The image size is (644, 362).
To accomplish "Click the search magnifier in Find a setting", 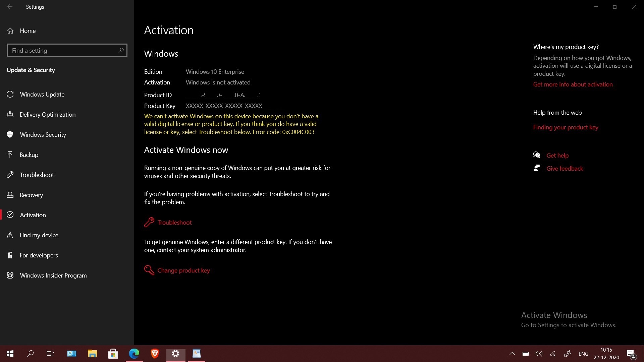I will (121, 50).
